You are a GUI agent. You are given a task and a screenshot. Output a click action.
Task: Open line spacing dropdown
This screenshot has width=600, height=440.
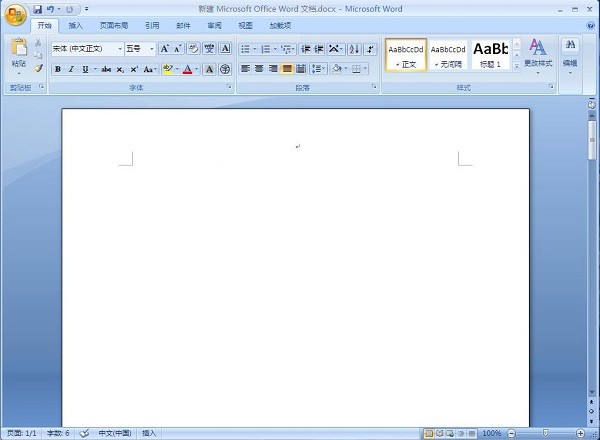[318, 69]
